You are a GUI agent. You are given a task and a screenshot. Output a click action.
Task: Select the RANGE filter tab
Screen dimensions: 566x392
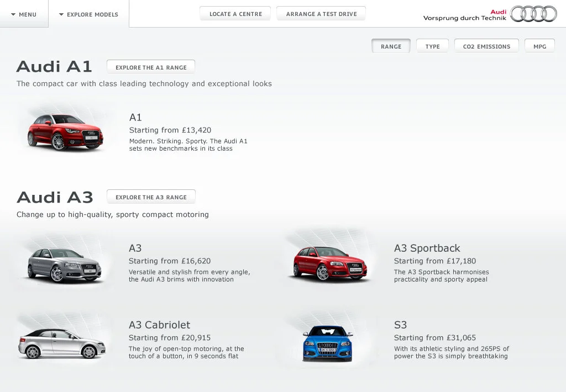tap(391, 46)
